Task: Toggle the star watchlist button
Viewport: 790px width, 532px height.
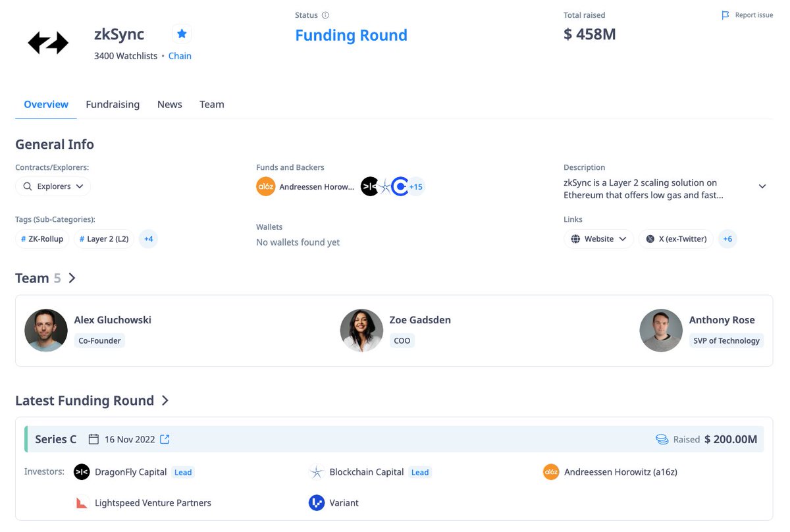Action: [182, 34]
